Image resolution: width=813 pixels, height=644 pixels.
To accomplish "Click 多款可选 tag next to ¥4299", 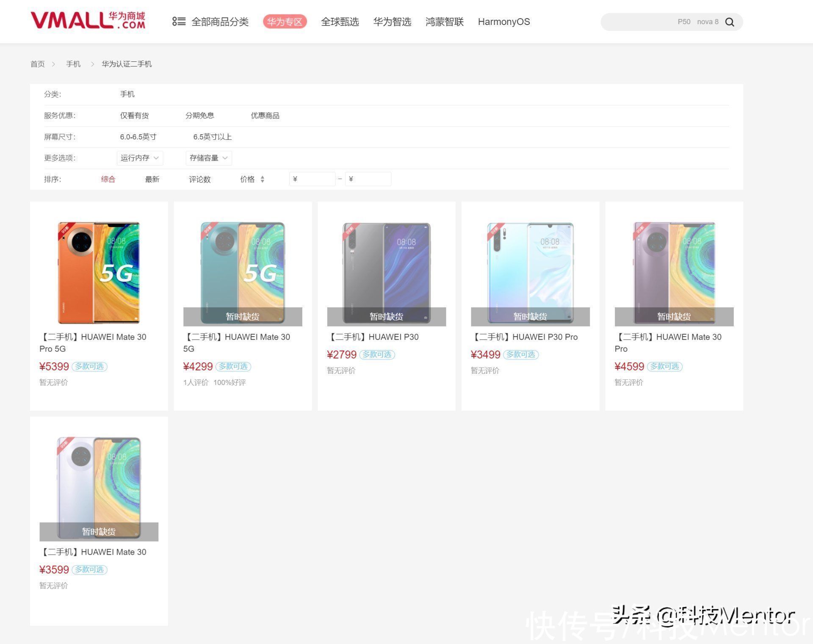I will 233,367.
